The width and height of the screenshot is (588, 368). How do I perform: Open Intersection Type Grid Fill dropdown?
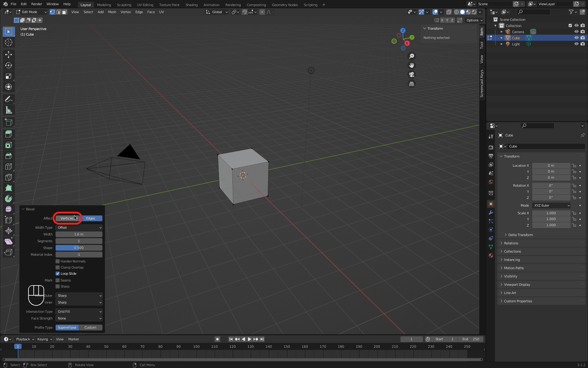coord(79,312)
